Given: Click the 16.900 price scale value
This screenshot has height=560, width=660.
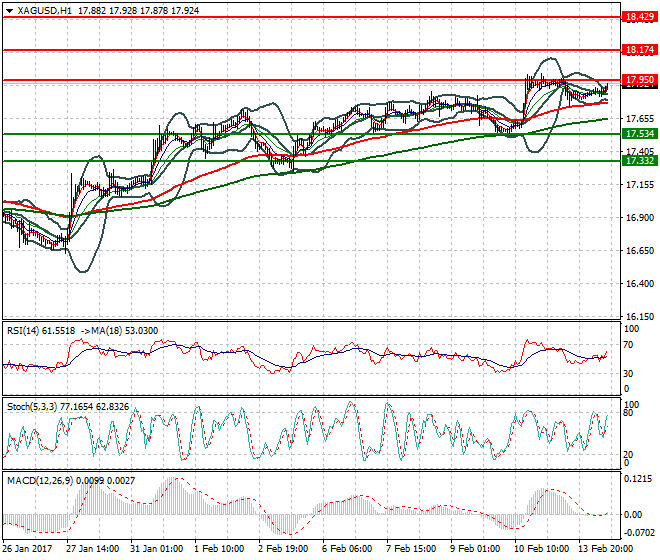Looking at the screenshot, I should (640, 218).
